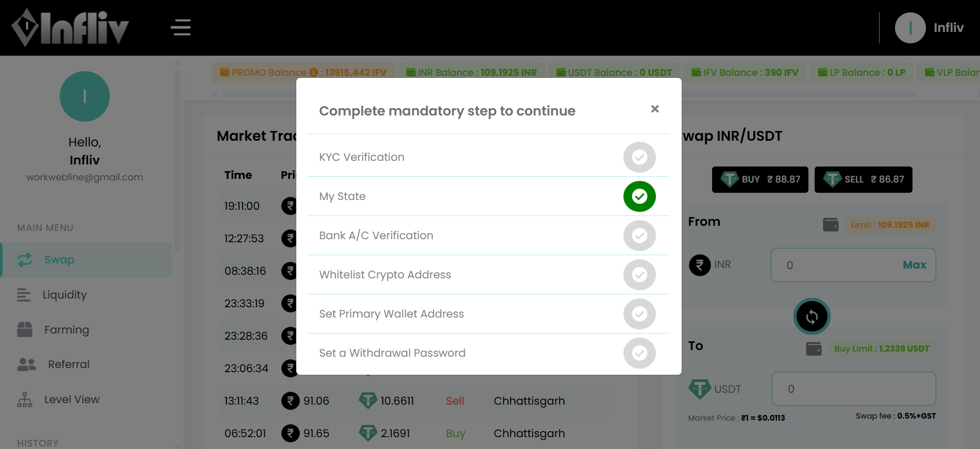The image size is (980, 449).
Task: Click the wallet icon beside INR limit
Action: click(x=831, y=225)
